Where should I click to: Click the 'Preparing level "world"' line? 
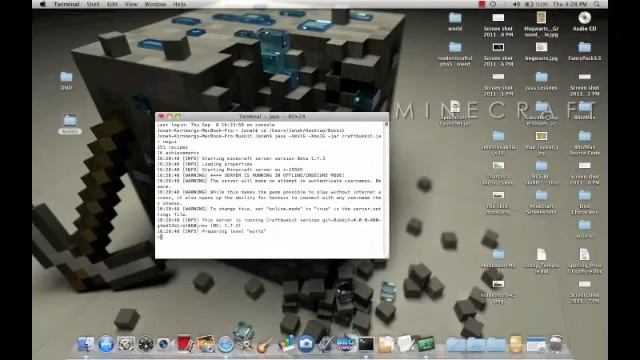click(212, 231)
